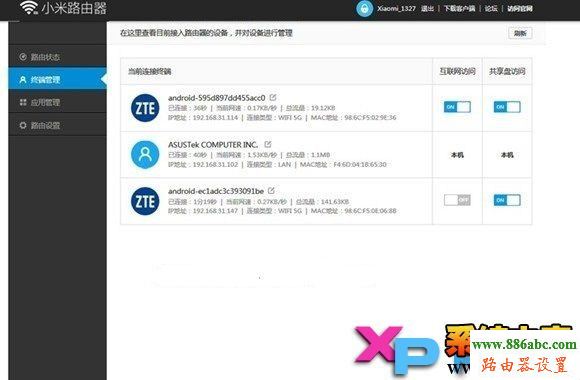This screenshot has height=380, width=580.
Task: Edit name of android-ec1adc3c393091be device
Action: tap(271, 191)
